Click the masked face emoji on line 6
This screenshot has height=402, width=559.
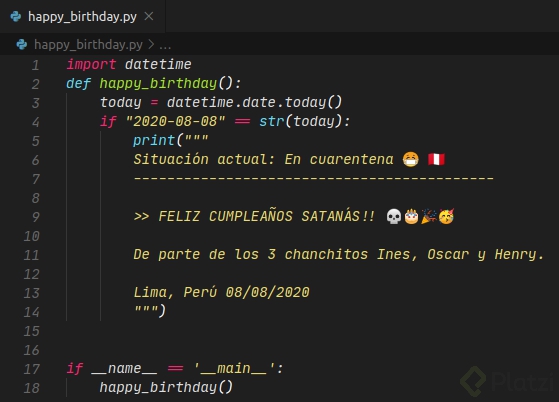[411, 159]
